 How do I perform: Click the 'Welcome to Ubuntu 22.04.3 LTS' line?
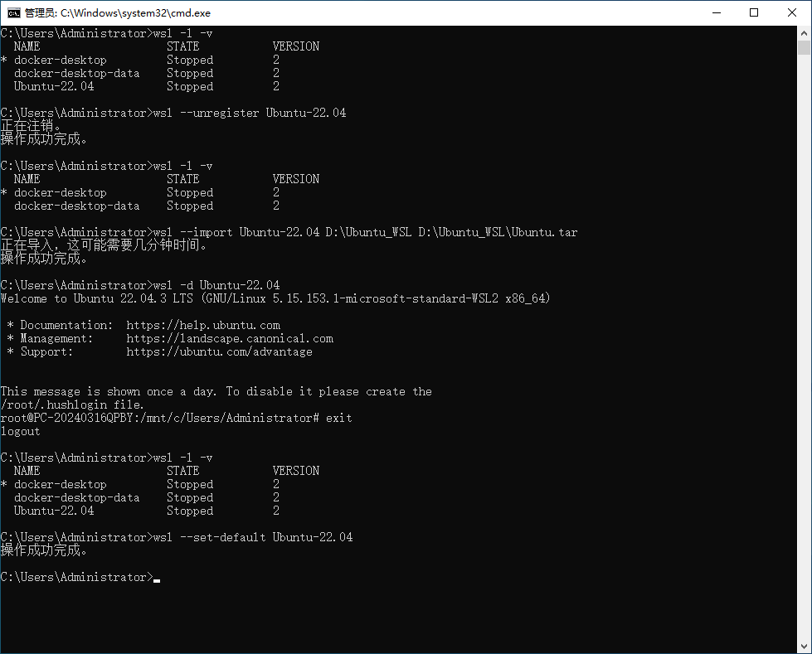[275, 298]
